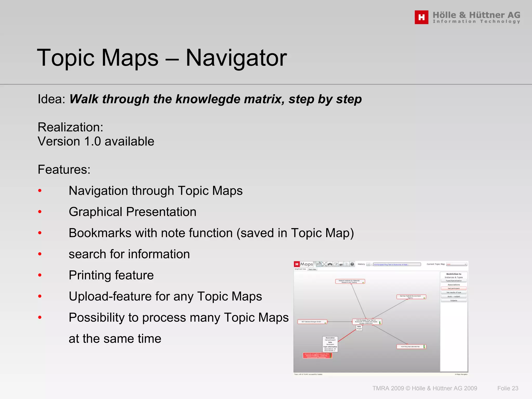The image size is (532, 399).
Task: Click the embedded H-Maps Navigator screenshot
Action: pos(381,318)
